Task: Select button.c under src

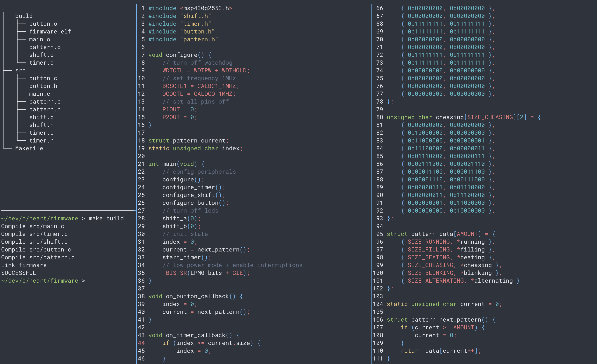Action: 43,78
